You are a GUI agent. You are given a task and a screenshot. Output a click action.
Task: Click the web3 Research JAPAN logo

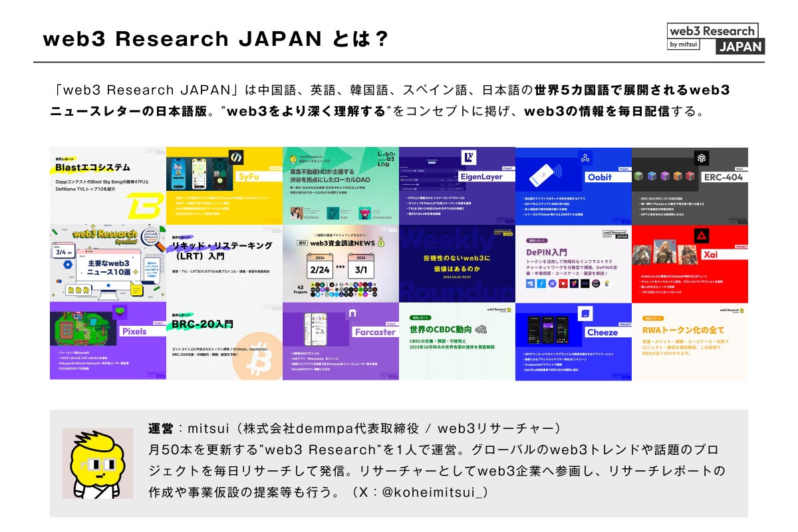pos(716,38)
